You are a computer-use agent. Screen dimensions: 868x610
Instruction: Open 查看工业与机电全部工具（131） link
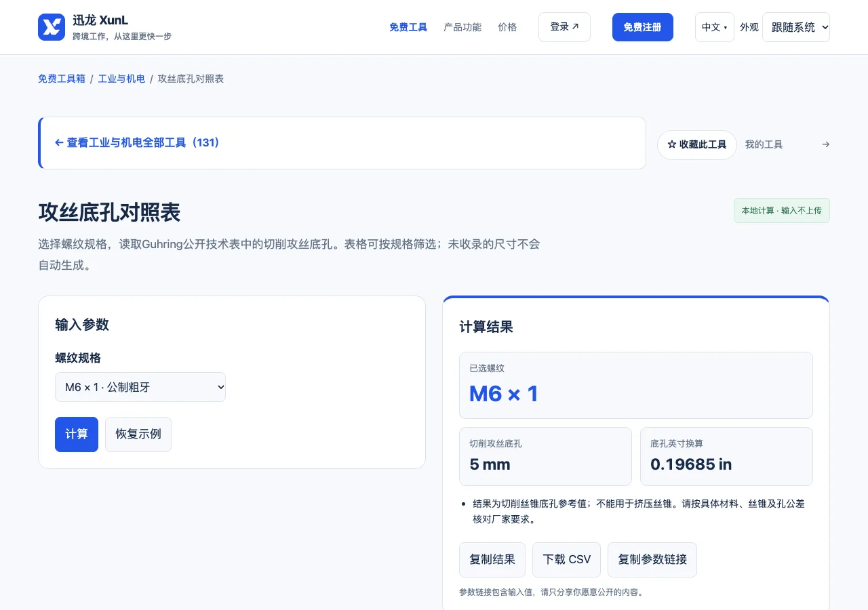click(138, 143)
